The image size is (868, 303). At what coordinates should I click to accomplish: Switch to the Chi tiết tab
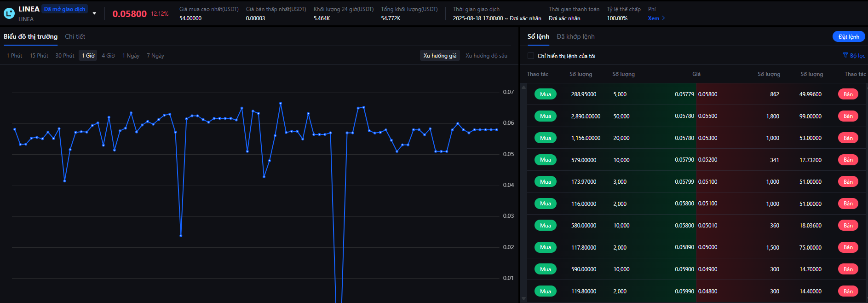pos(75,36)
